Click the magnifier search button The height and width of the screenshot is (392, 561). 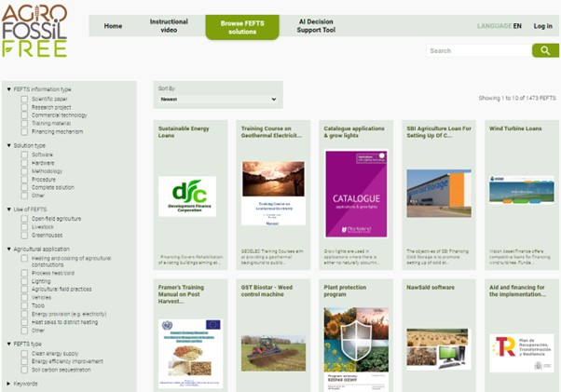coord(545,50)
